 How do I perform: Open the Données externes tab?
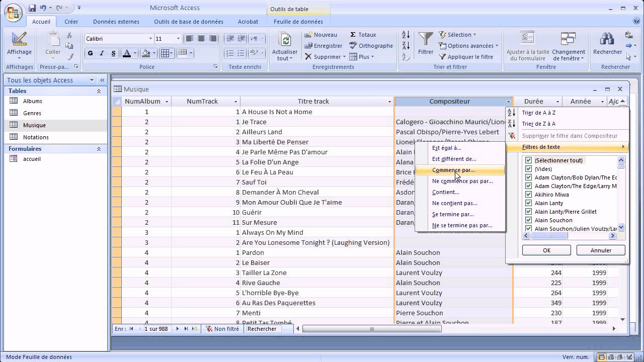116,22
